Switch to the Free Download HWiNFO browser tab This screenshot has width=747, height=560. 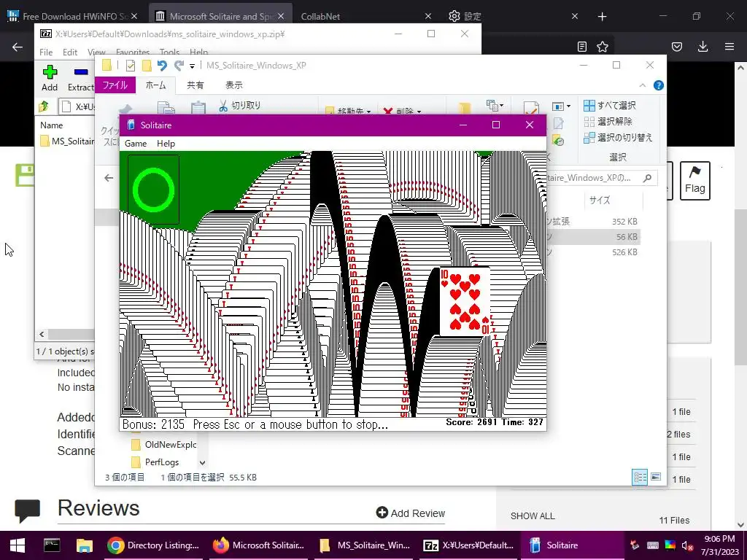[75, 16]
